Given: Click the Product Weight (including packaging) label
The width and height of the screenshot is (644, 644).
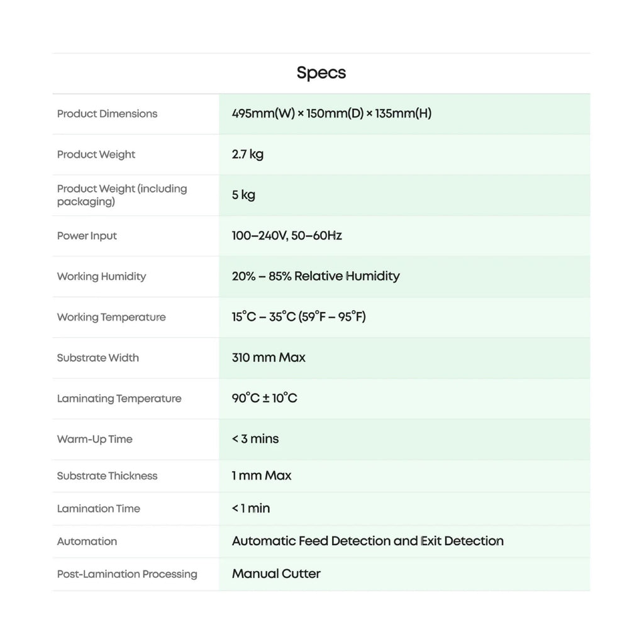Looking at the screenshot, I should [x=122, y=195].
